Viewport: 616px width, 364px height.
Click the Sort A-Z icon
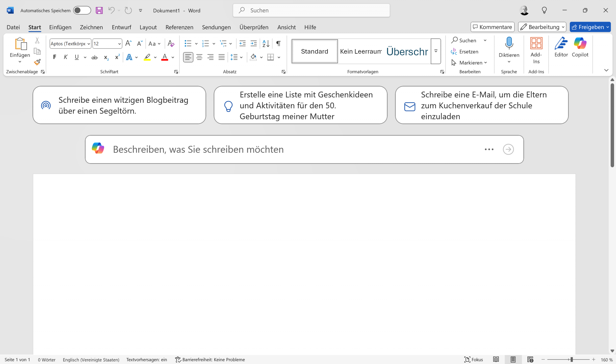266,44
